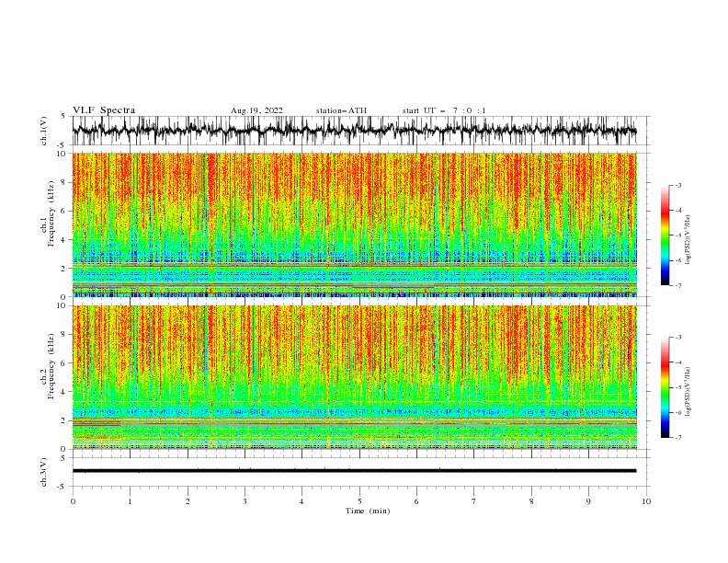This screenshot has height=563, width=728.
Task: Click the ch.1 spectrogram panel
Action: coord(354,224)
